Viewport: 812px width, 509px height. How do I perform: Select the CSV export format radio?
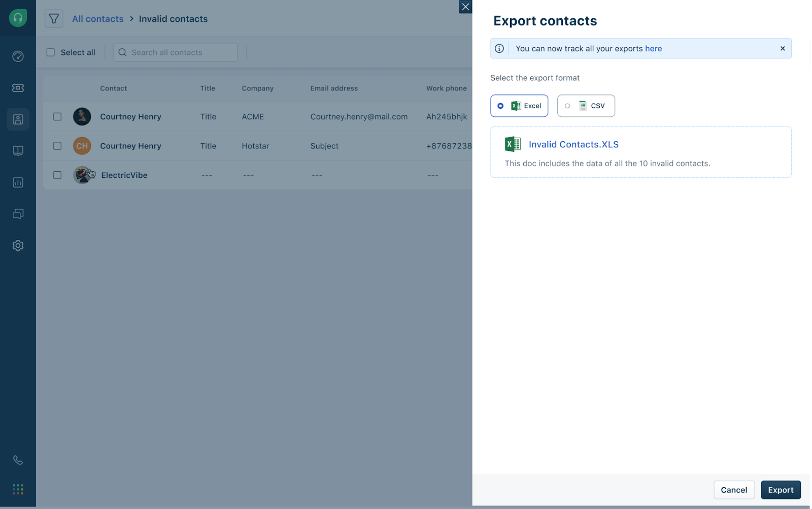coord(567,106)
